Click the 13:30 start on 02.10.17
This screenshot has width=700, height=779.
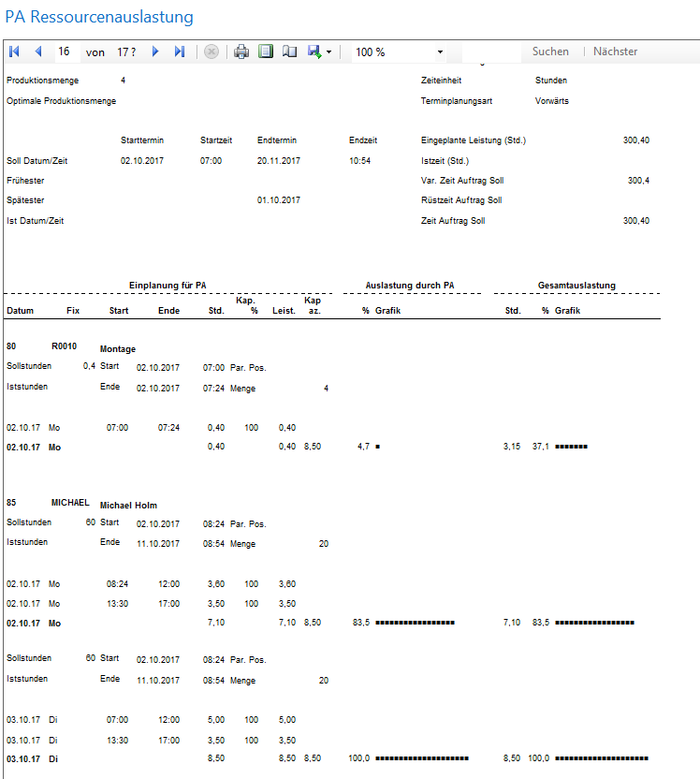[x=117, y=604]
